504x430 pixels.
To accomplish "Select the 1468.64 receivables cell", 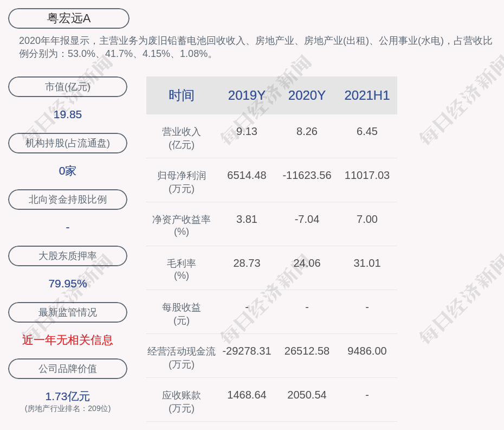I will click(x=247, y=395).
